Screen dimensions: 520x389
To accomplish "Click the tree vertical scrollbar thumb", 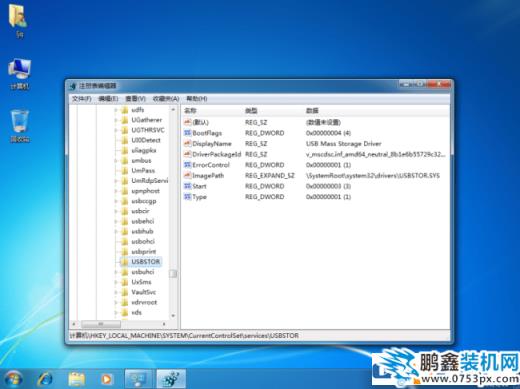I will 173,273.
